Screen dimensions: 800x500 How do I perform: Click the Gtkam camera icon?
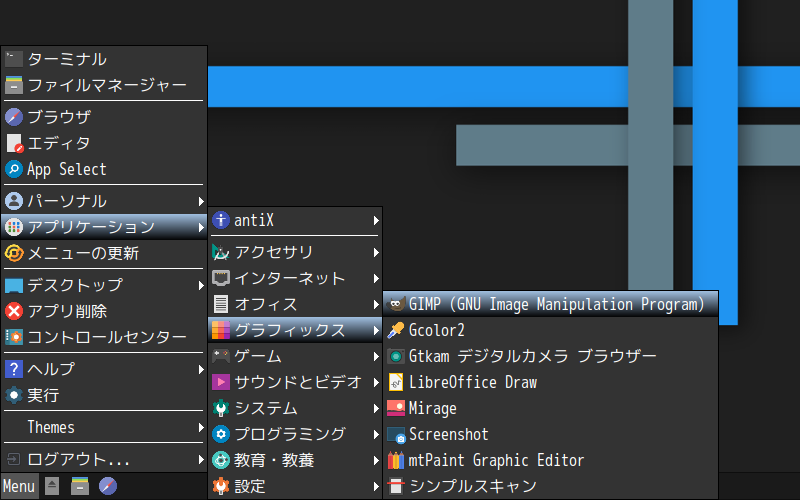[395, 356]
